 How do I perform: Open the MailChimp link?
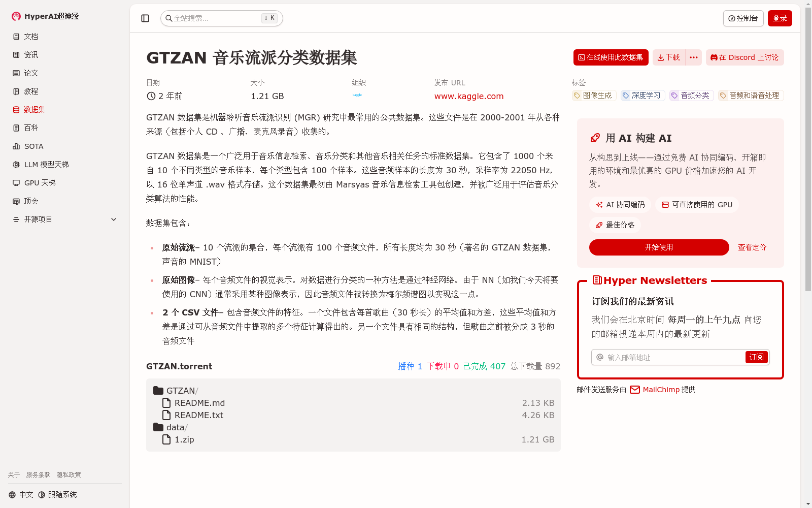[661, 390]
